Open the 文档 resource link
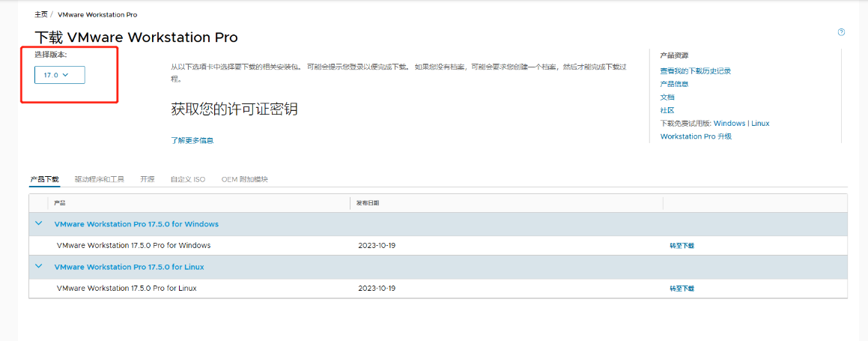868x341 pixels. point(667,97)
